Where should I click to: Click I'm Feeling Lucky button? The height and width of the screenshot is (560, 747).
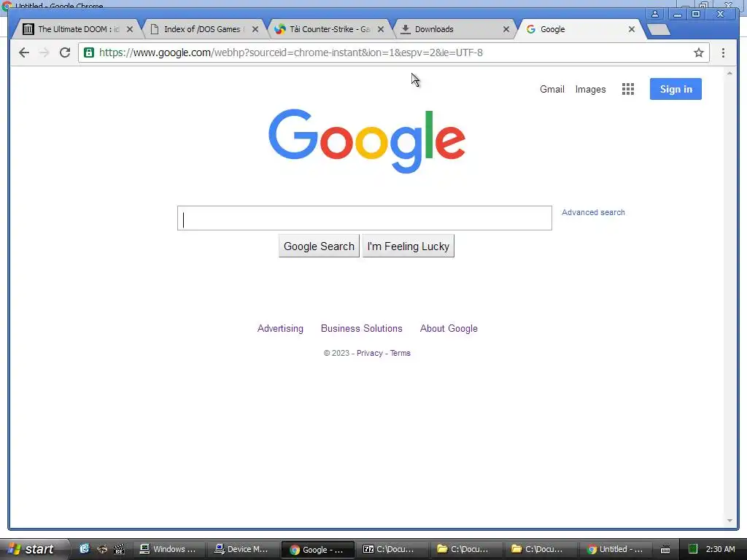tap(409, 246)
